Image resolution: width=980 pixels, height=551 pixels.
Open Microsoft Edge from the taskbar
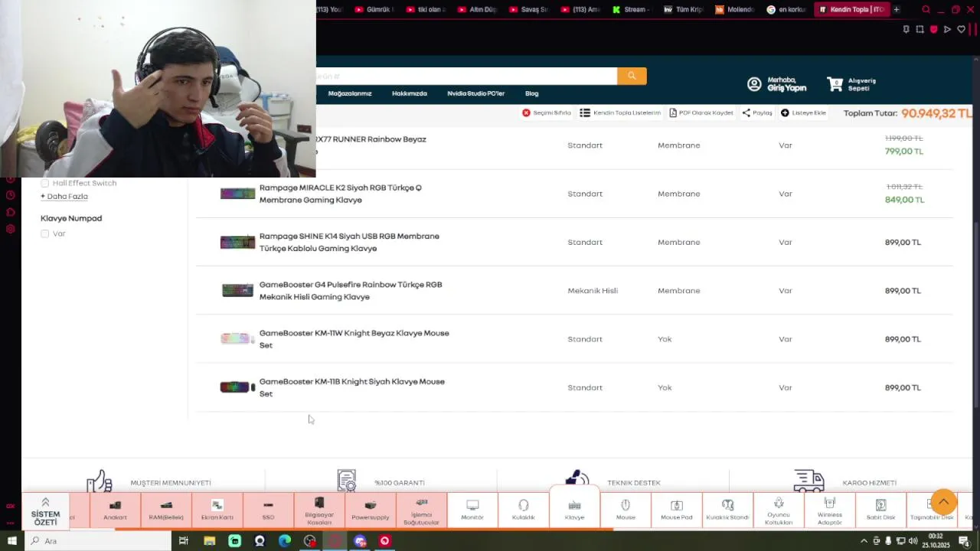285,541
